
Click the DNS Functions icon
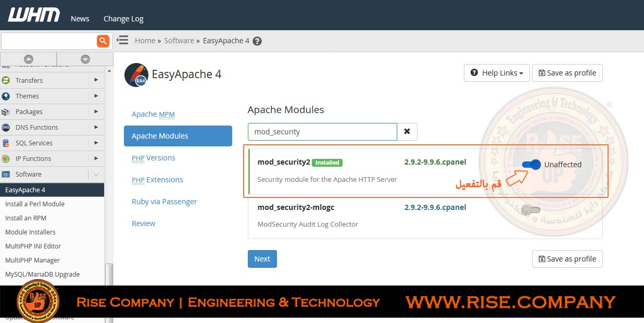coord(6,127)
